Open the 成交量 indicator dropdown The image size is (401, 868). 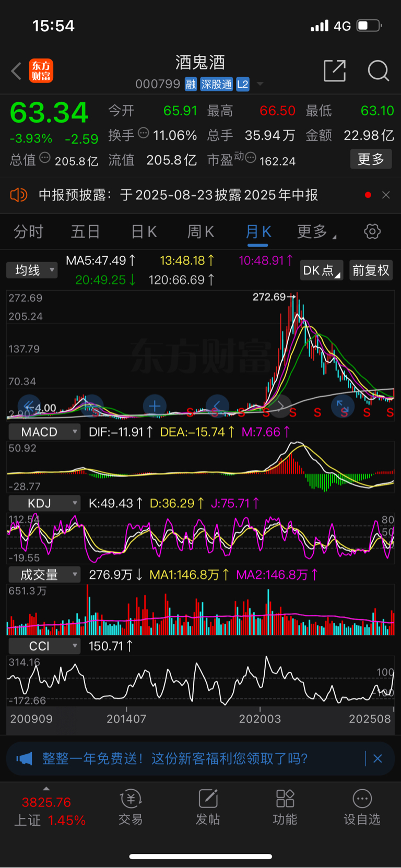44,575
